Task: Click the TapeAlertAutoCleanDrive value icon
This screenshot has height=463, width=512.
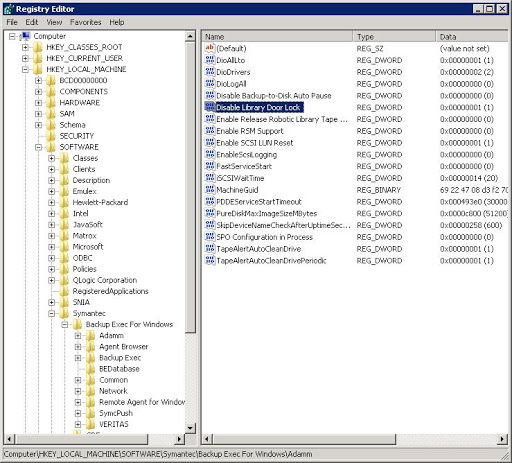Action: click(210, 249)
